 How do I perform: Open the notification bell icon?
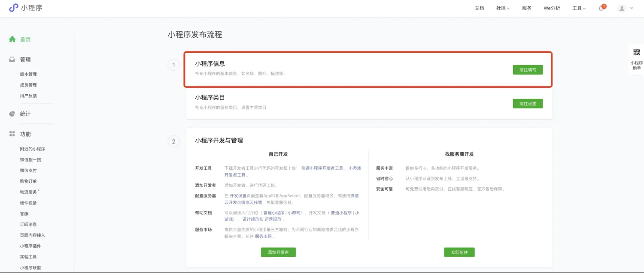point(601,8)
